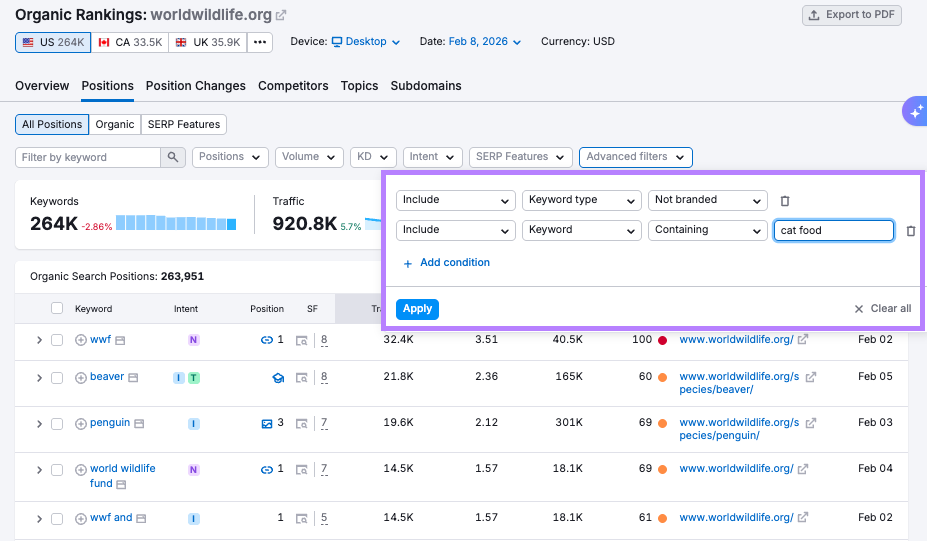This screenshot has height=541, width=927.
Task: Delete the 'Not branded' filter condition
Action: [785, 201]
